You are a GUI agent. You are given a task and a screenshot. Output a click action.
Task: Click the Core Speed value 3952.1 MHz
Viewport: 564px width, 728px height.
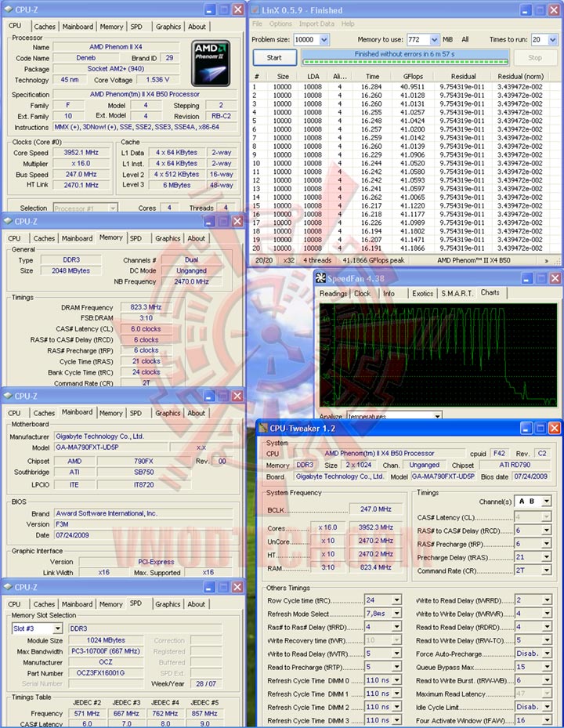(81, 152)
